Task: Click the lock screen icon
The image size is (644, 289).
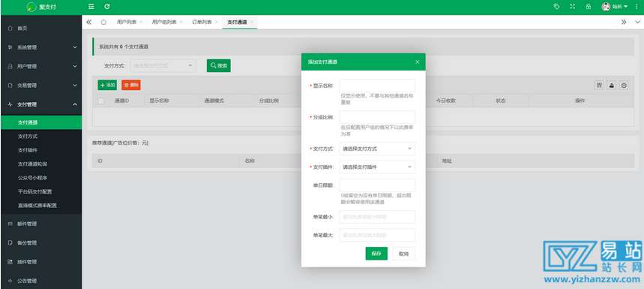Action: 589,7
